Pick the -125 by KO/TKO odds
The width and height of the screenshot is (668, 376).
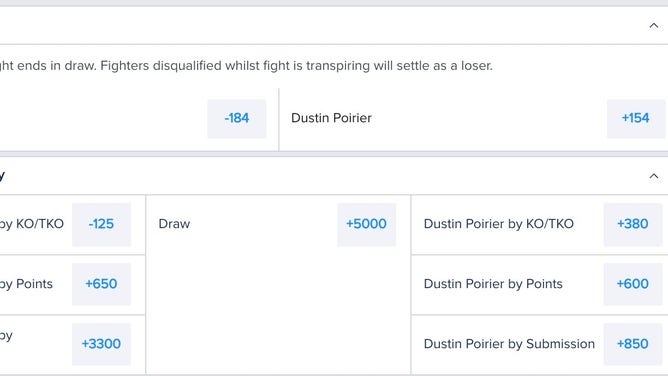coord(101,224)
